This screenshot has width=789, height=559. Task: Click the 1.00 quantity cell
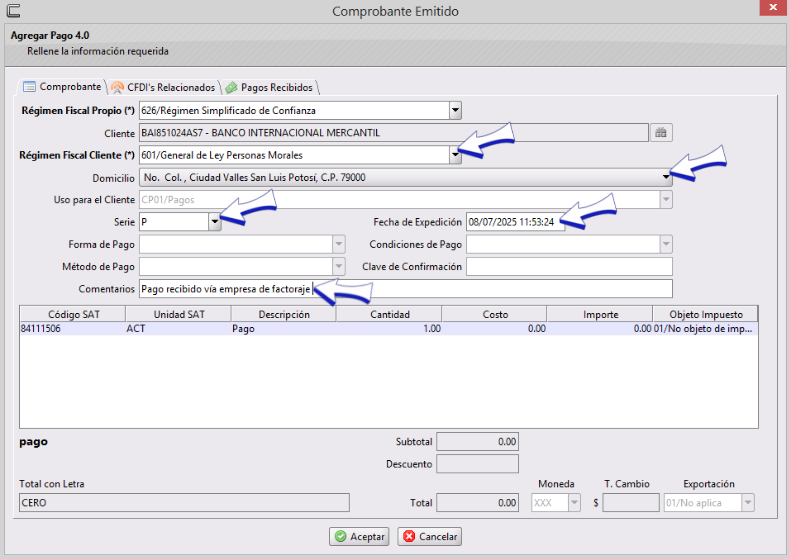pos(389,329)
